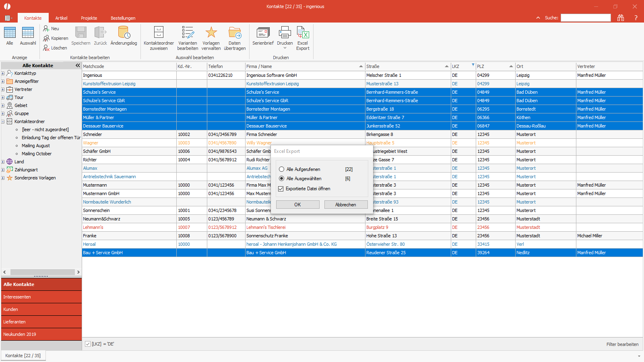The image size is (644, 362).
Task: Click LKZ column filter icon
Action: click(473, 64)
